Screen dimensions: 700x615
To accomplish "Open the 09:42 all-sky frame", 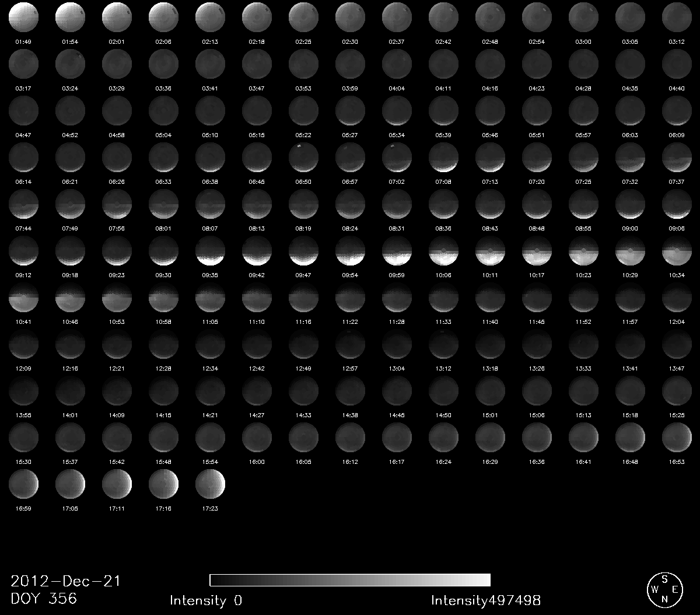I will tap(257, 250).
